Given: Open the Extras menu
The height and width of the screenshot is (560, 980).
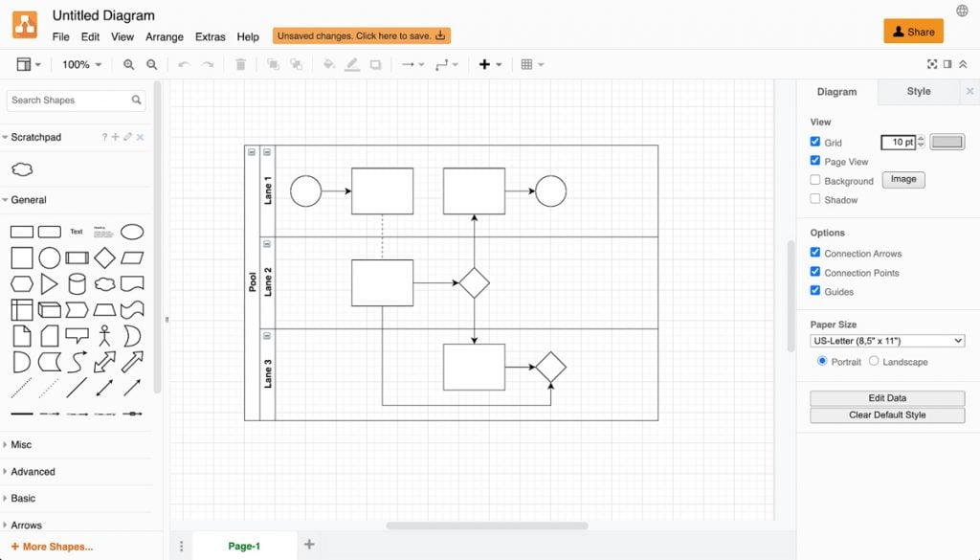Looking at the screenshot, I should click(210, 36).
